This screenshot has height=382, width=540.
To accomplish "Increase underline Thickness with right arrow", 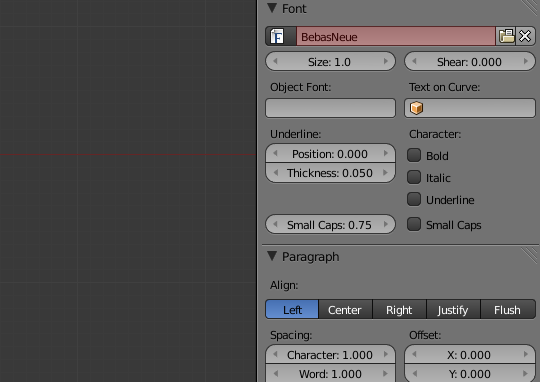I will click(386, 172).
